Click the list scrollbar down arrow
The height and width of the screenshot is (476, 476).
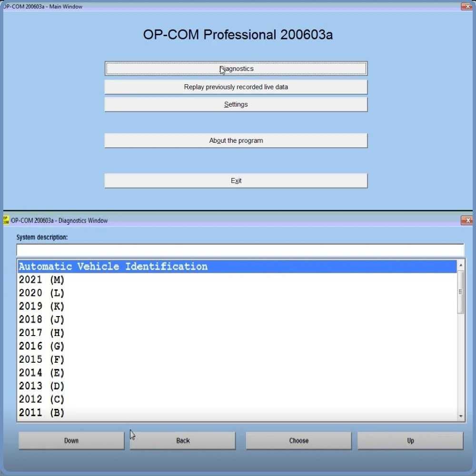click(461, 416)
